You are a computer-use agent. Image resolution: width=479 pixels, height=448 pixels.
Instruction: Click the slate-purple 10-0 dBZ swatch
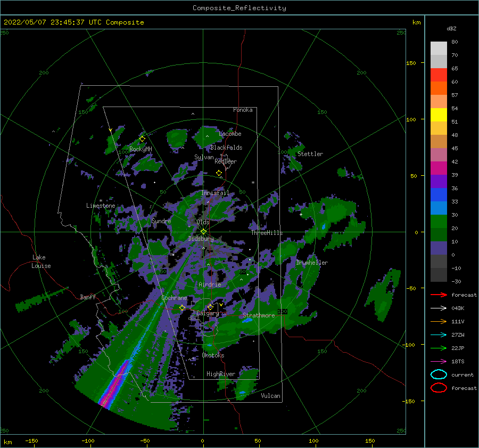[x=439, y=248]
